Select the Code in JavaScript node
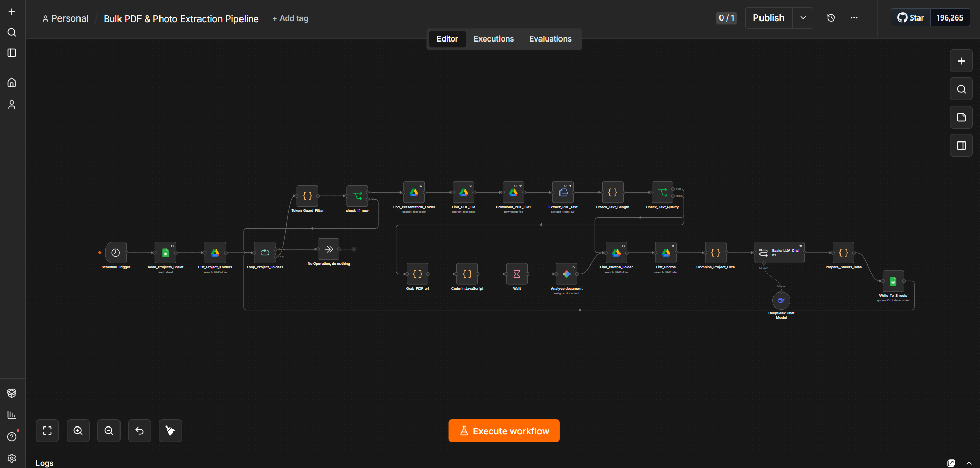Screen dimensions: 980x468 click(467, 274)
